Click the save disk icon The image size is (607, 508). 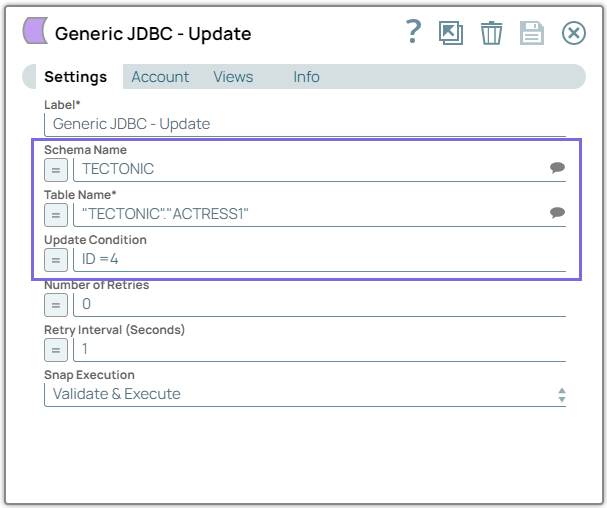click(x=532, y=33)
